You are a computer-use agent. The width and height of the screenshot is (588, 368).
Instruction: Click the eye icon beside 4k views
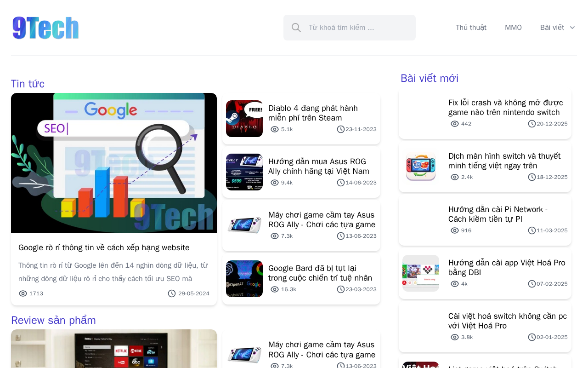click(x=455, y=284)
